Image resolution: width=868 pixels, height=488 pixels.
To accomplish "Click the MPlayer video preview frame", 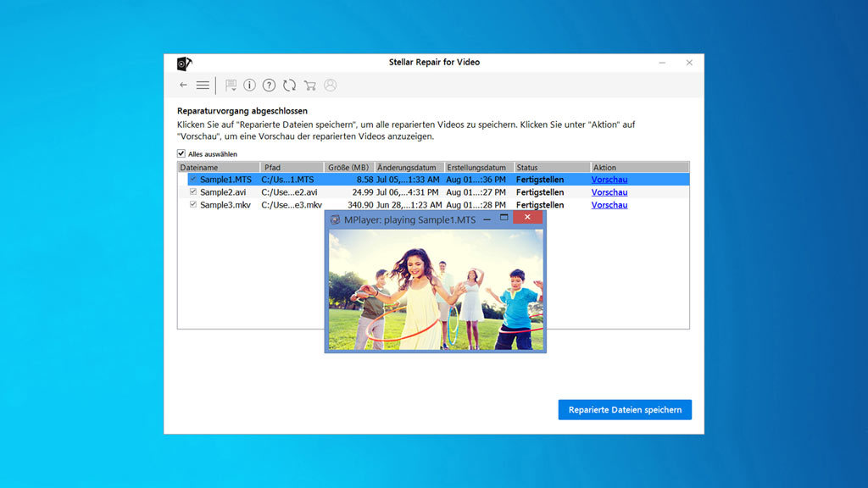I will pos(436,290).
